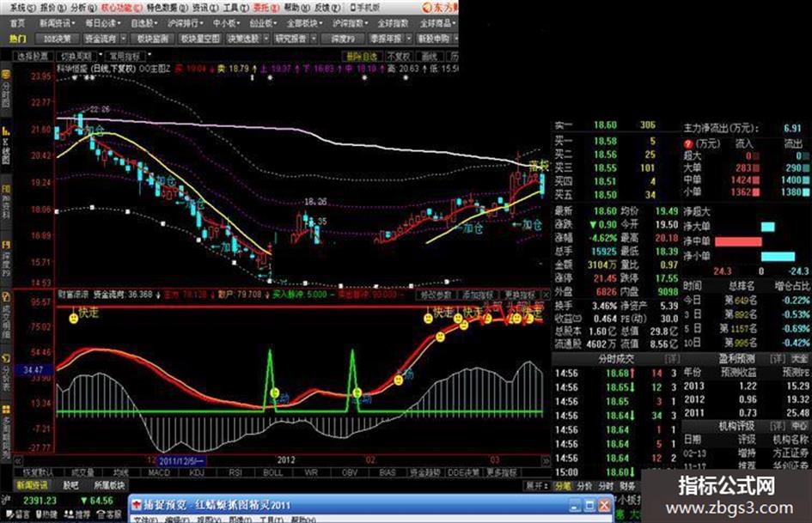The width and height of the screenshot is (812, 523).
Task: Select the 股吧 bottom tab
Action: 70,485
